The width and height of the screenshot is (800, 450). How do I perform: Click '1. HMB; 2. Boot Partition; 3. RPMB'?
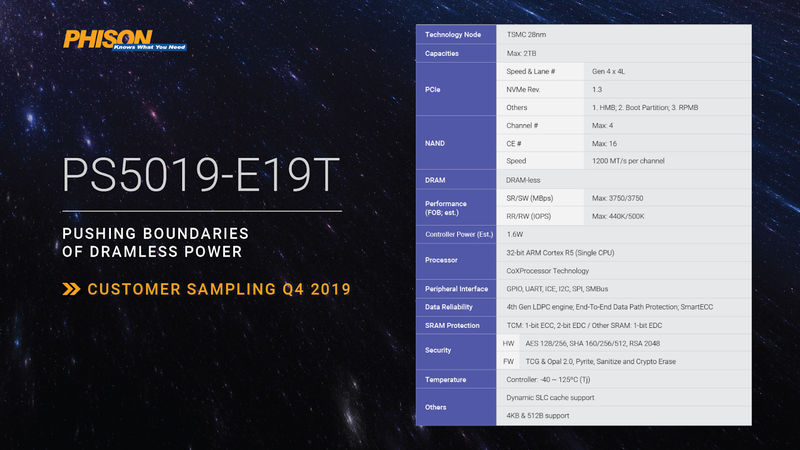point(645,108)
